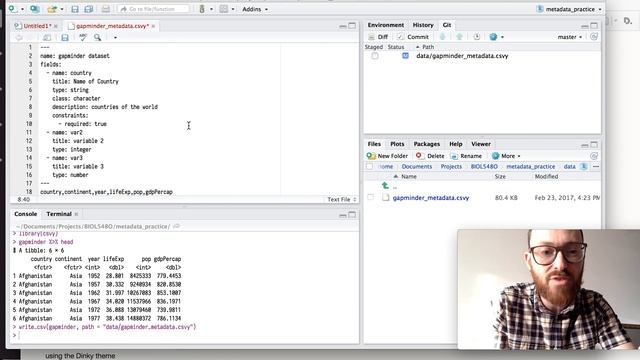Open the master branch dropdown
Screen dimensions: 640x360
[x=569, y=37]
